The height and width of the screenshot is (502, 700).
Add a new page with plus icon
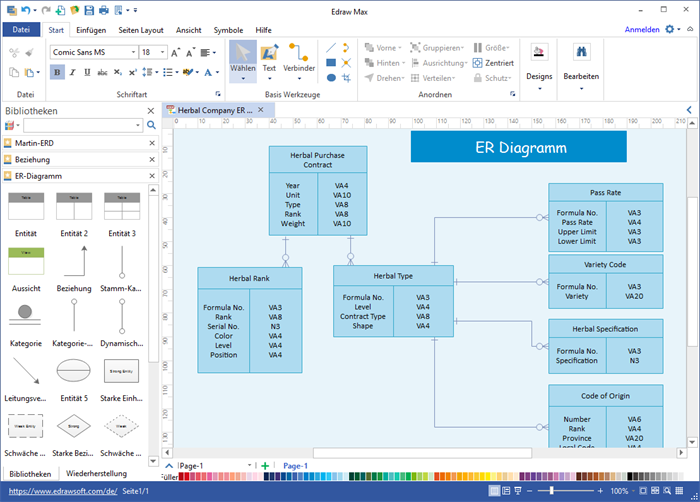[x=265, y=466]
